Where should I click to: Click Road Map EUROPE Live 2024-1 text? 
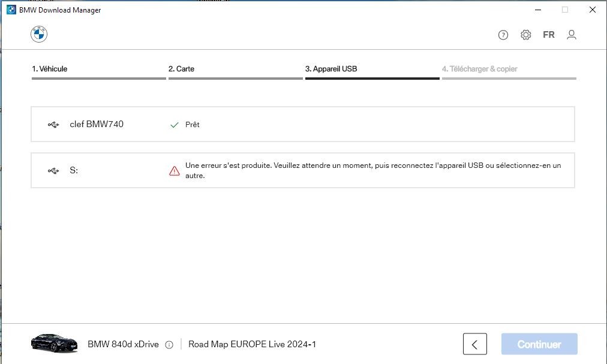coord(252,344)
